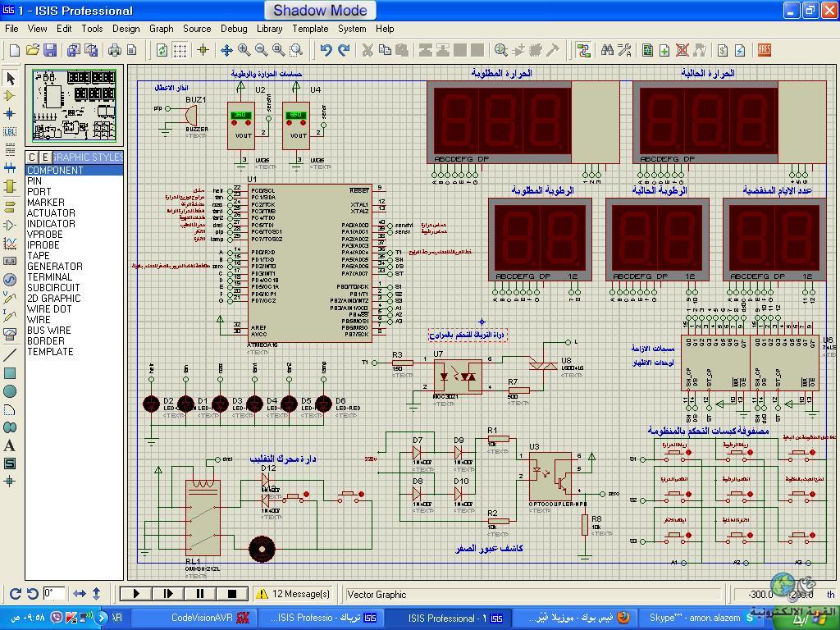The height and width of the screenshot is (630, 840).
Task: Redraw the display with the refresh icon
Action: click(162, 50)
